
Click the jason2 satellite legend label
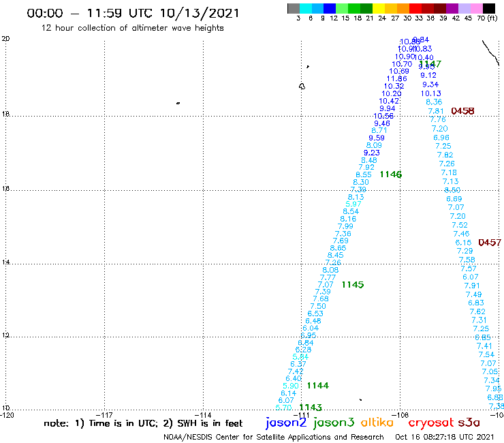tap(286, 423)
